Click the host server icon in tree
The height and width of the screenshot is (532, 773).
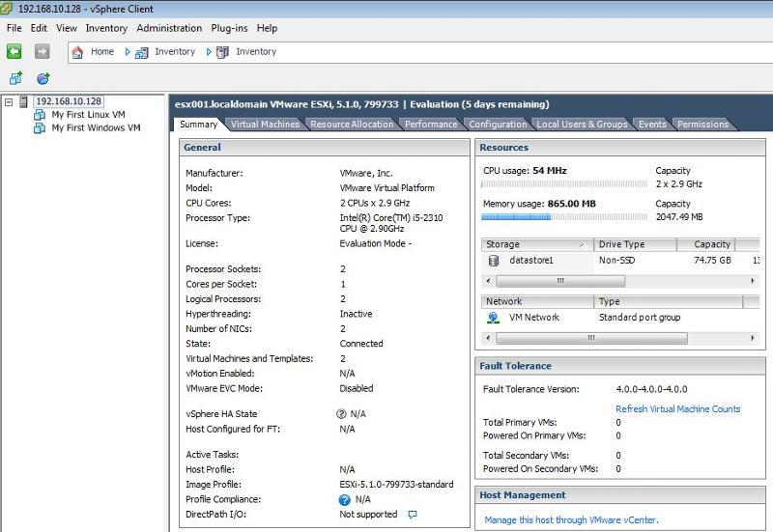23,101
